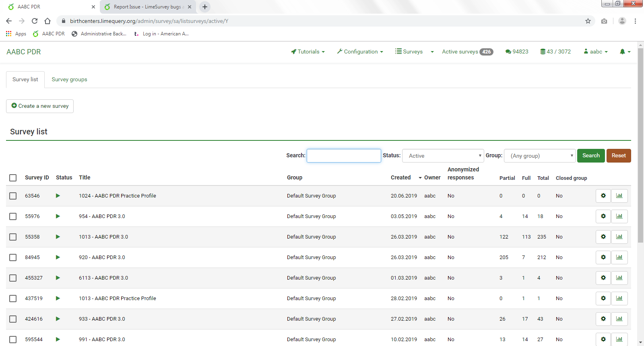Expand the Status dropdown showing Active

443,156
